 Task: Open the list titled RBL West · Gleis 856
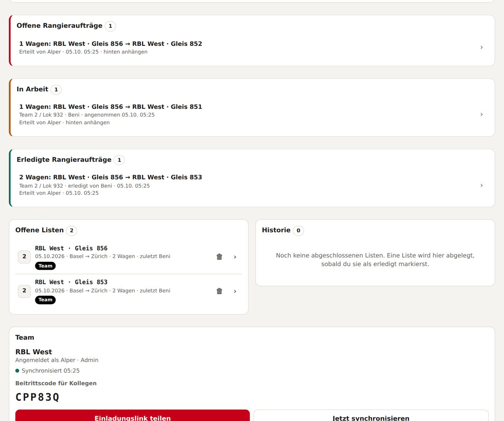point(129,257)
